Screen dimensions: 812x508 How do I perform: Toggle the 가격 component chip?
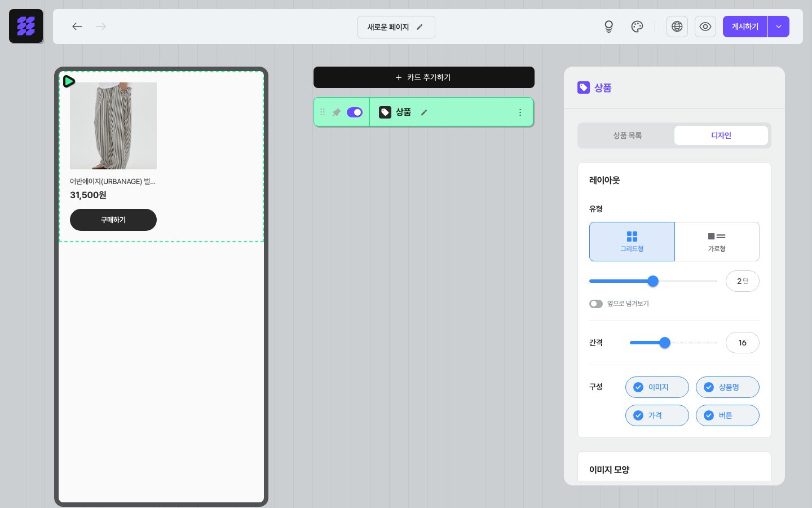tap(657, 415)
